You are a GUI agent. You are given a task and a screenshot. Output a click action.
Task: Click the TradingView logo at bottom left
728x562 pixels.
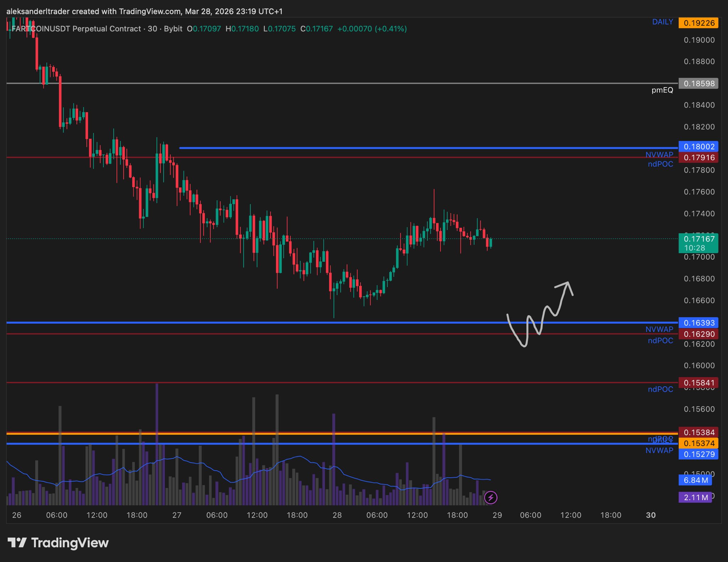[58, 543]
